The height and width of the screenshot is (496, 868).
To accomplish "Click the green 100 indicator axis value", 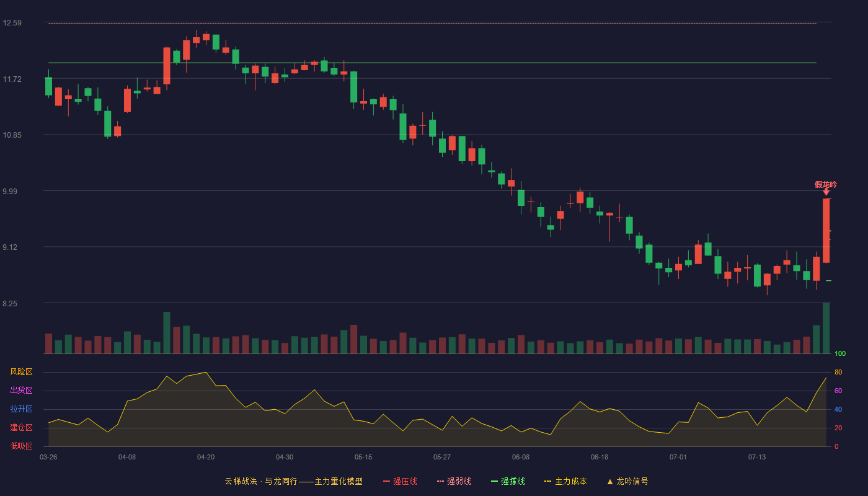I will 840,354.
